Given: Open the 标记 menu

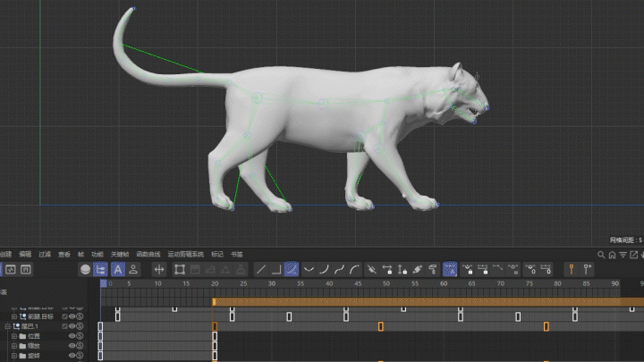Looking at the screenshot, I should [x=217, y=255].
